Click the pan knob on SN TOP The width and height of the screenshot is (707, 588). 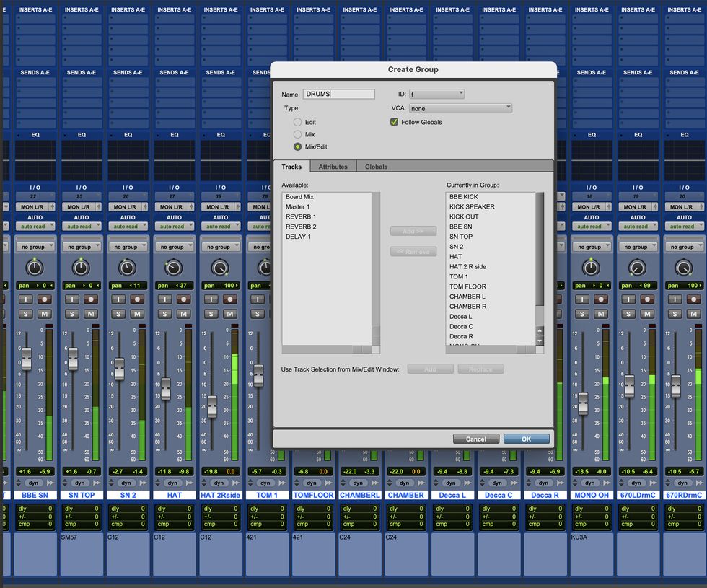[x=81, y=268]
